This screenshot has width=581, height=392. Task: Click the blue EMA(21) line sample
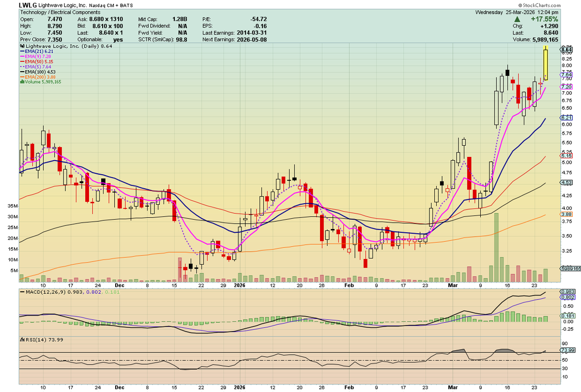[x=21, y=51]
